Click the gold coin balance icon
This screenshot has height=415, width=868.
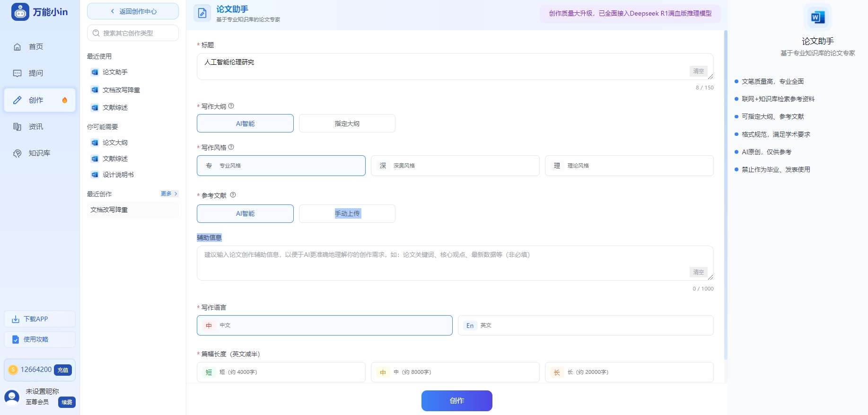13,370
